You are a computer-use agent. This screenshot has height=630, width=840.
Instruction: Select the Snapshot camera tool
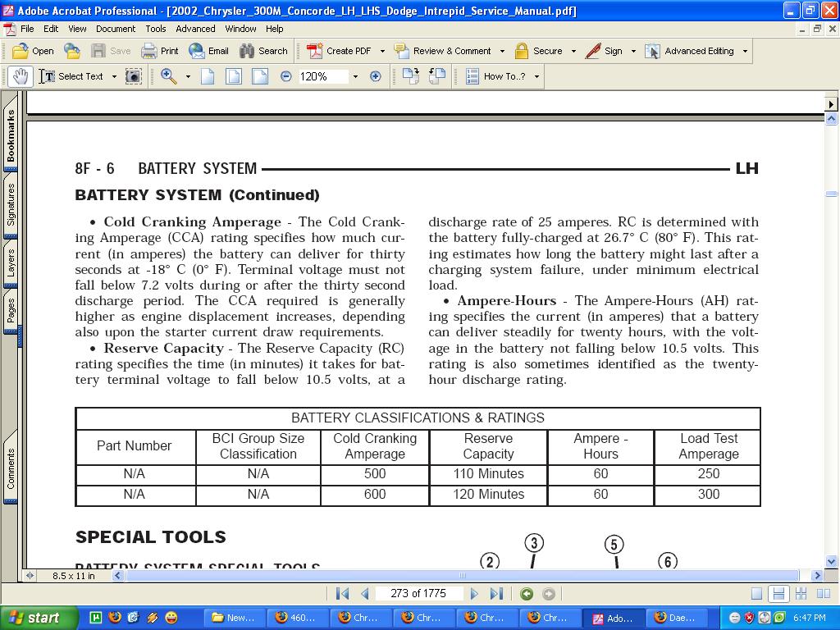point(134,76)
